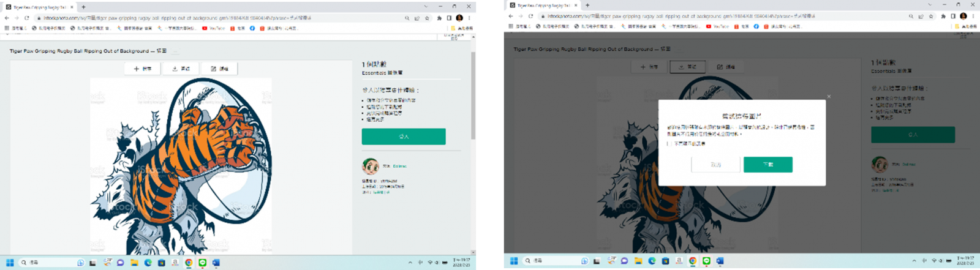Go back in the left browser window
The width and height of the screenshot is (980, 270).
point(7,18)
